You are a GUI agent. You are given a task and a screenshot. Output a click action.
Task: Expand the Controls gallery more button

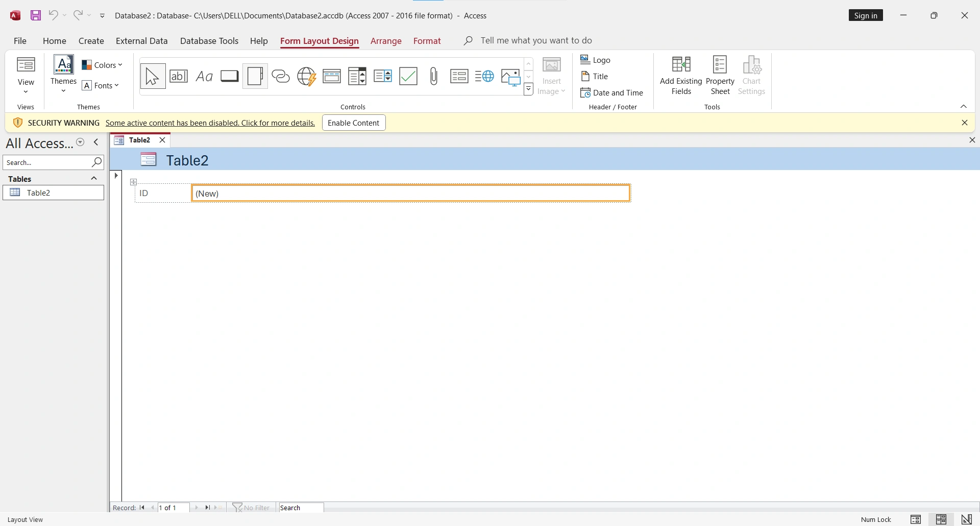(x=529, y=90)
